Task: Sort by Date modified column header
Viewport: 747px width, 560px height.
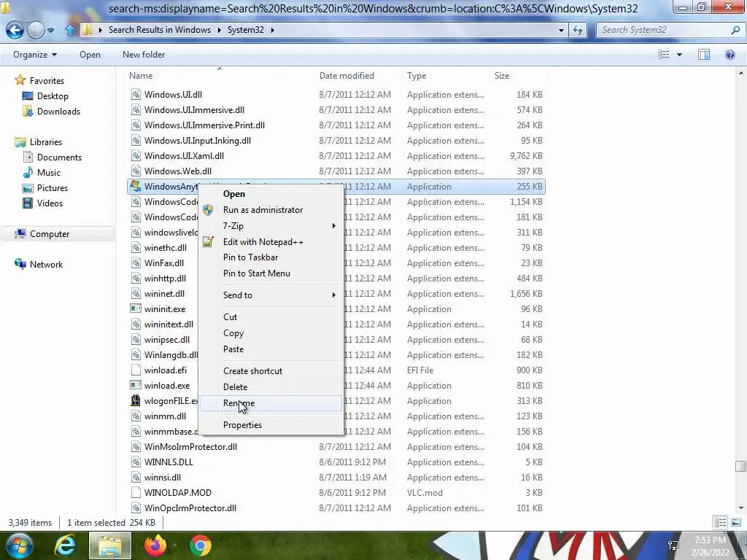Action: pyautogui.click(x=347, y=76)
